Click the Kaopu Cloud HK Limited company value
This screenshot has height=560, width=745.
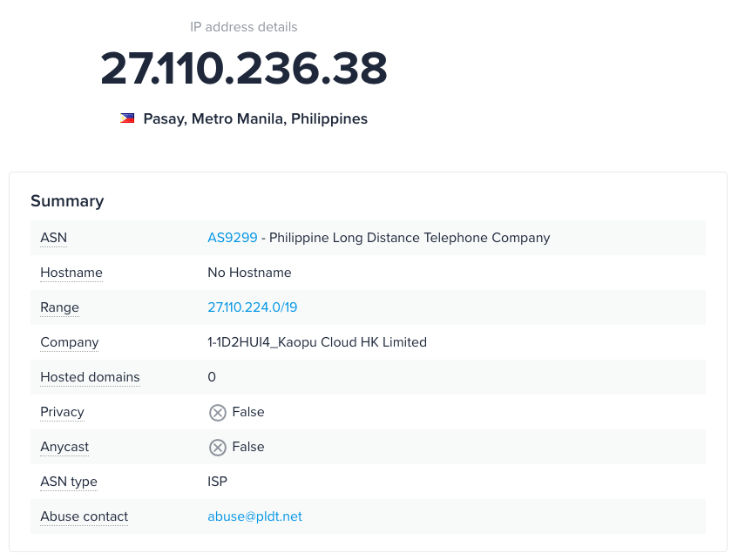point(317,342)
